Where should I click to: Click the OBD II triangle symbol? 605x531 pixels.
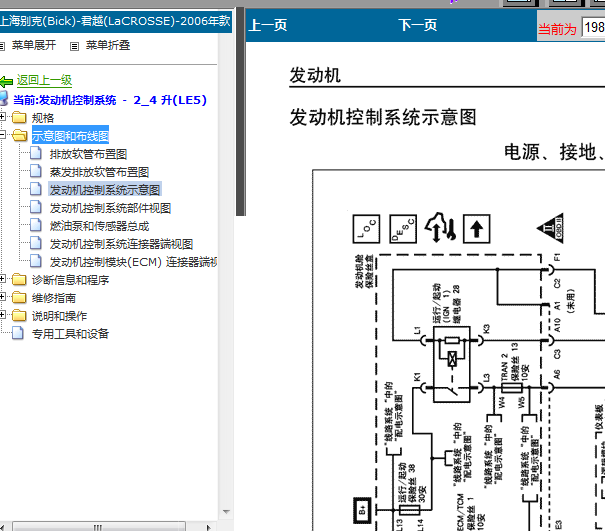[551, 228]
